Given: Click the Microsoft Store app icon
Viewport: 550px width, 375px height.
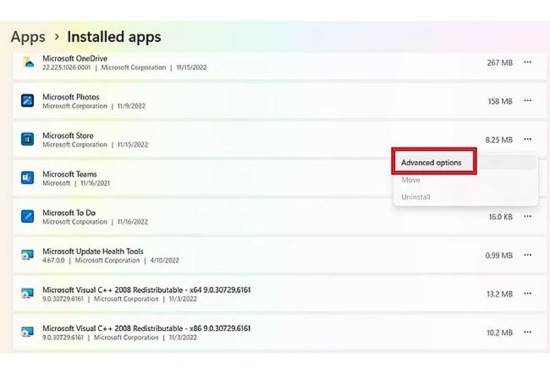Looking at the screenshot, I should [x=27, y=139].
